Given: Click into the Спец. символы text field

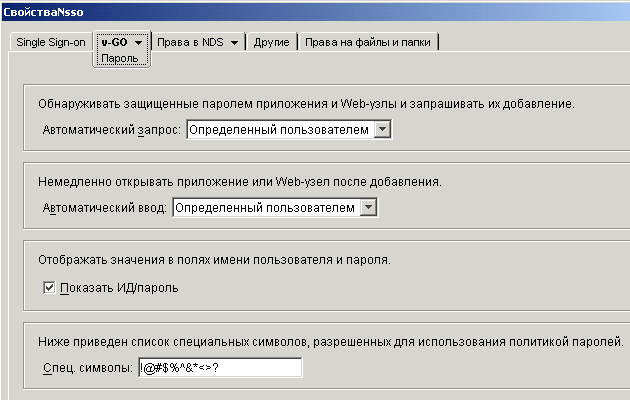Looking at the screenshot, I should point(219,368).
